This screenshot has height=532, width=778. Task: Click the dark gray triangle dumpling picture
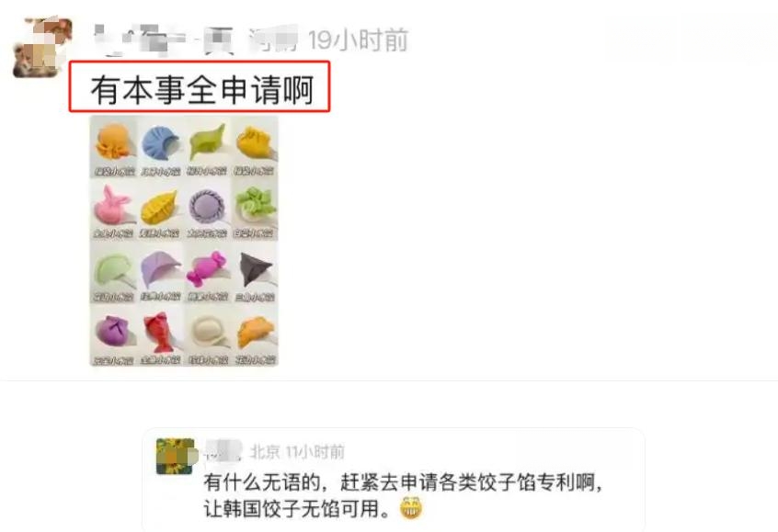tap(255, 272)
